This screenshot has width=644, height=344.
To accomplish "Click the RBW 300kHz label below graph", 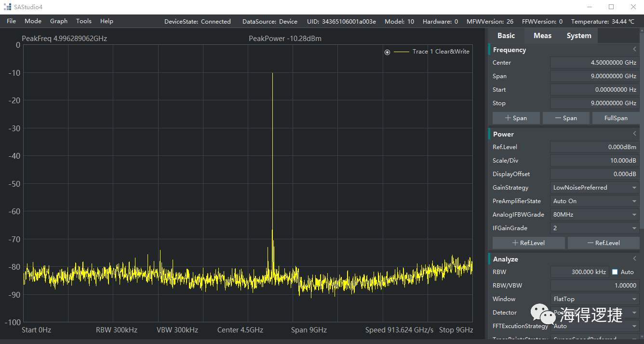I will point(117,330).
